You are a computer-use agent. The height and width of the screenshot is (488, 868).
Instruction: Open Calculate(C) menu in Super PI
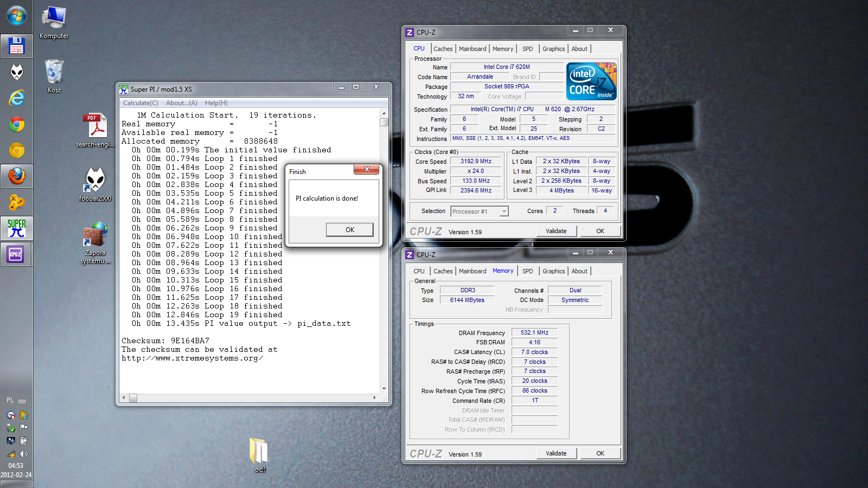tap(141, 103)
